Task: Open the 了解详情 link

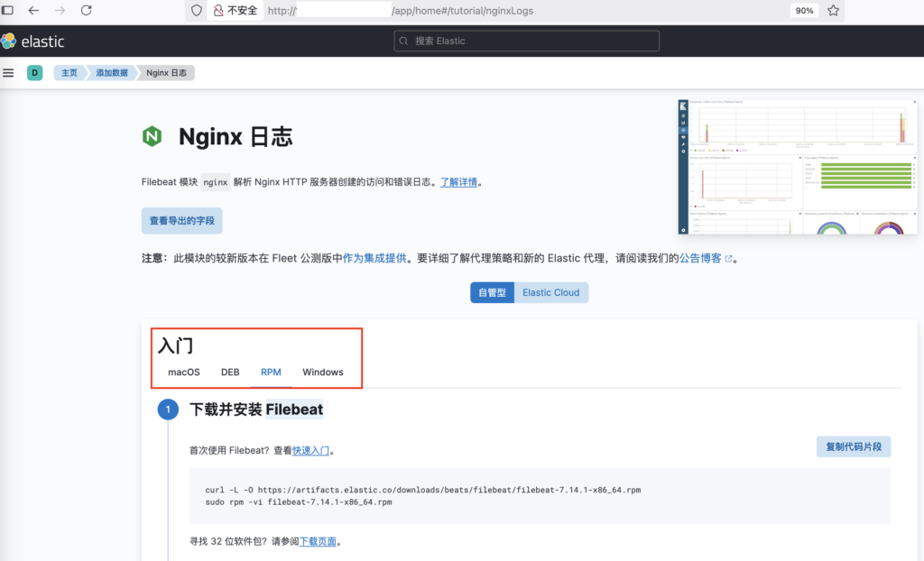Action: click(458, 182)
